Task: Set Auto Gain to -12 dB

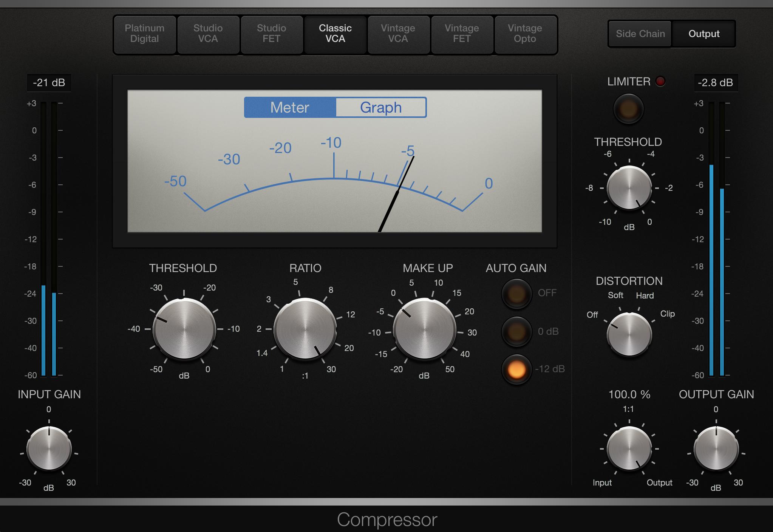Action: (516, 369)
